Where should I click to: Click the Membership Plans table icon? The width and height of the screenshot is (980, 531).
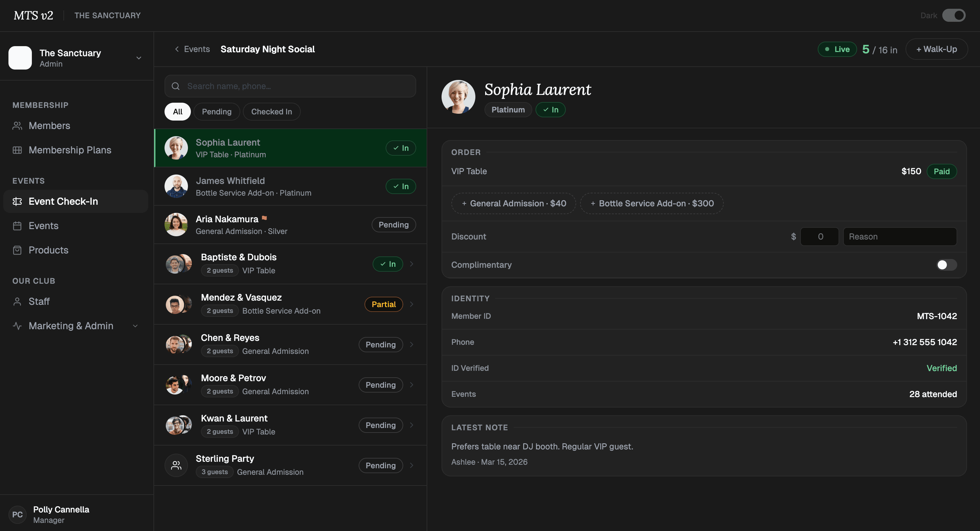[17, 150]
